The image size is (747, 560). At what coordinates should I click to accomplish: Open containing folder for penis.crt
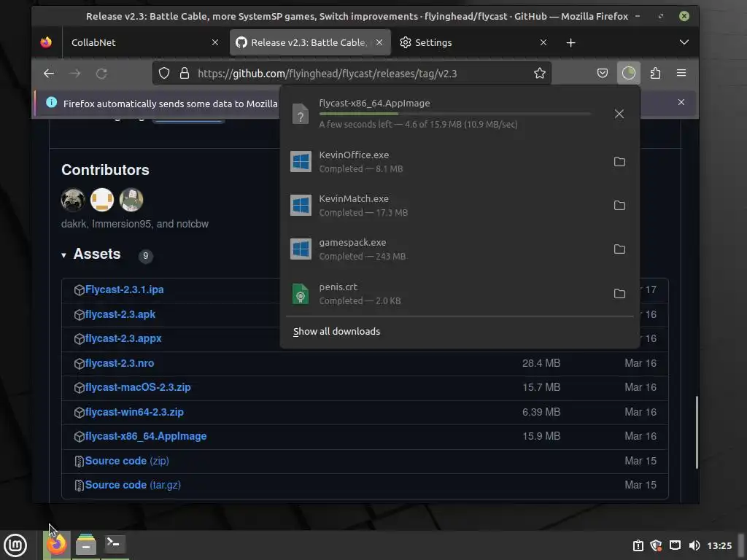pyautogui.click(x=619, y=294)
